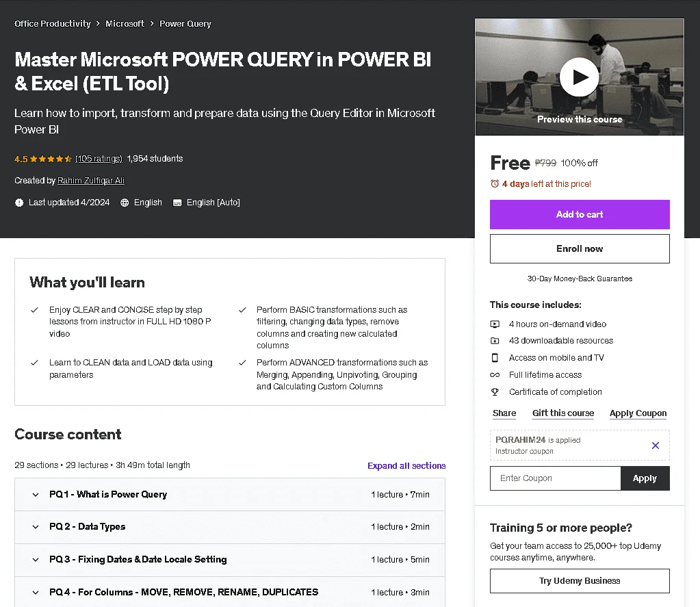The image size is (700, 607).
Task: Click the Last updated 4/2024 text
Action: (68, 203)
